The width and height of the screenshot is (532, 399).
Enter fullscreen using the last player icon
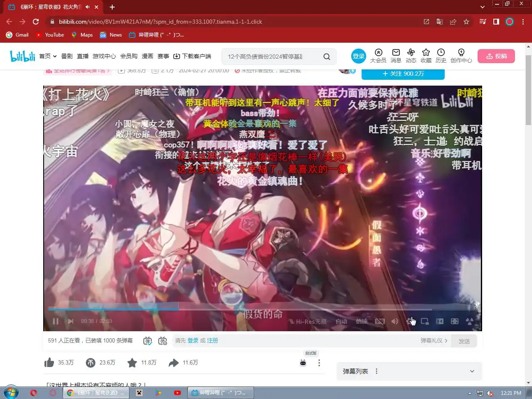(470, 321)
